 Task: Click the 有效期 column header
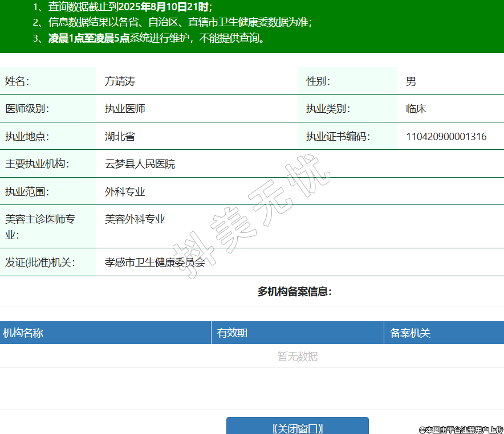(232, 333)
